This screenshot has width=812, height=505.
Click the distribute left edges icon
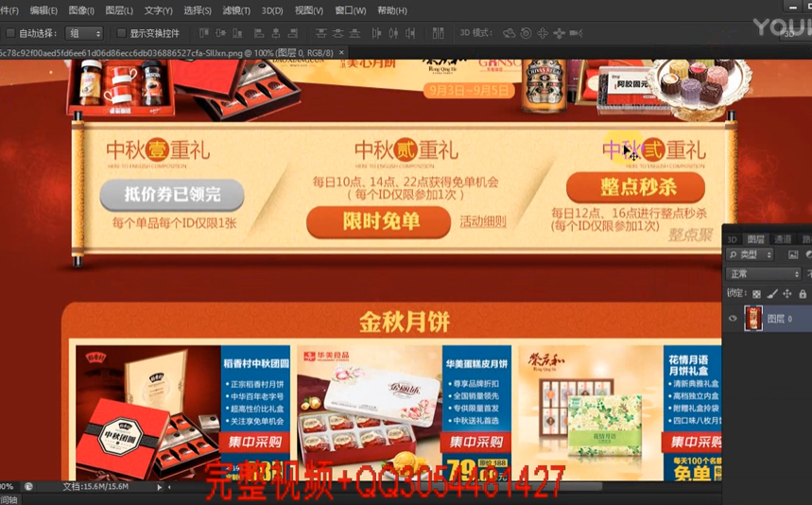point(376,33)
